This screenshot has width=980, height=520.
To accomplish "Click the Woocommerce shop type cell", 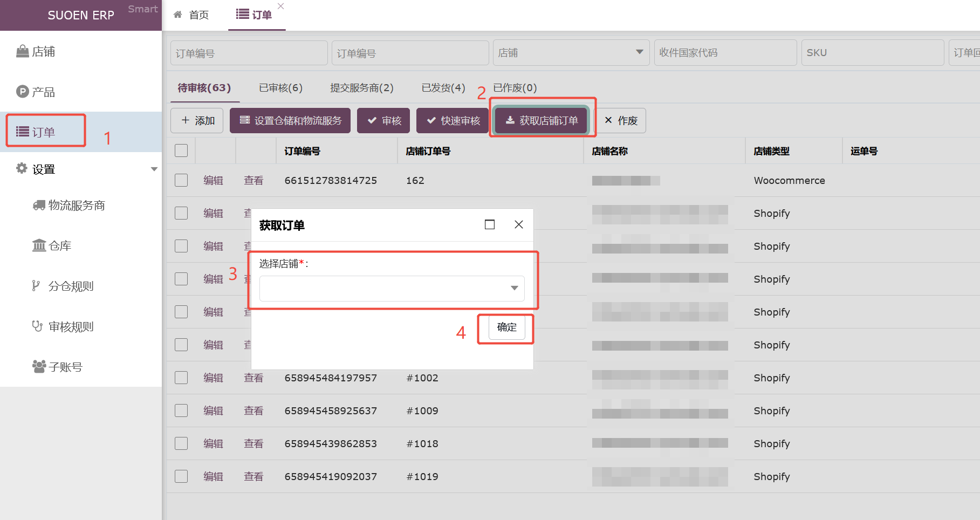I will [x=790, y=180].
